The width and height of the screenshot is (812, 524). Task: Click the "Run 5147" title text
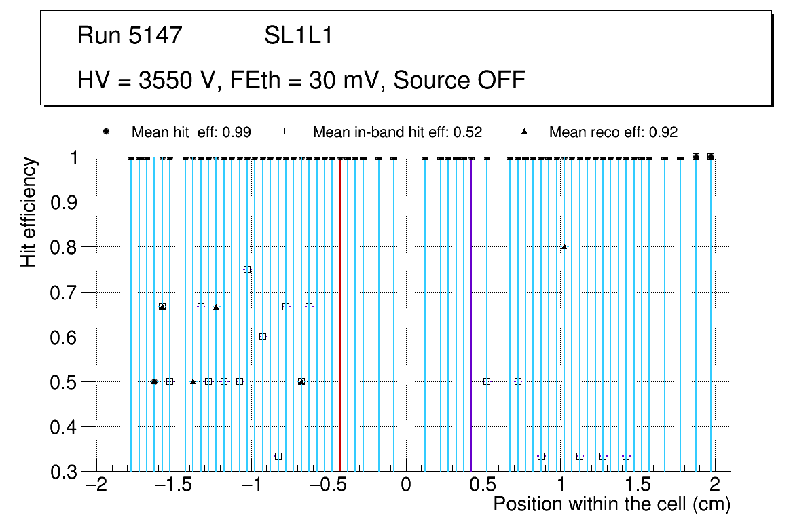tap(130, 35)
